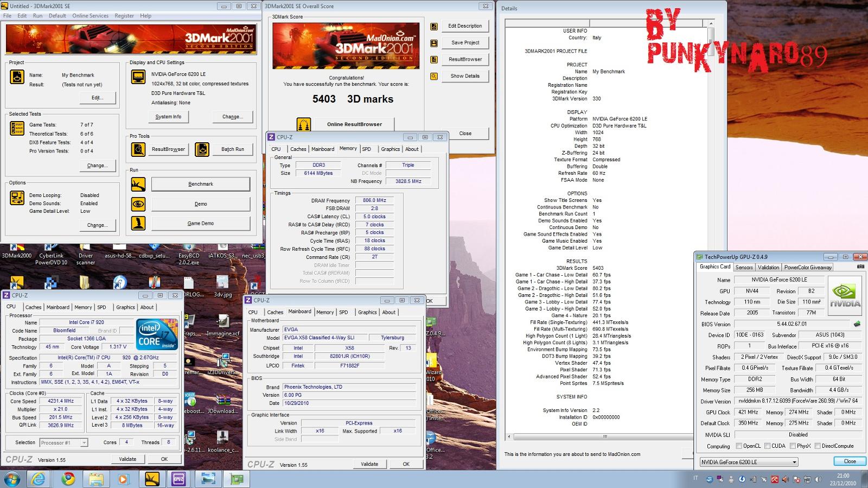Viewport: 868px width, 488px height.
Task: Click the icon left of Online ResultBrowser
Action: [304, 124]
